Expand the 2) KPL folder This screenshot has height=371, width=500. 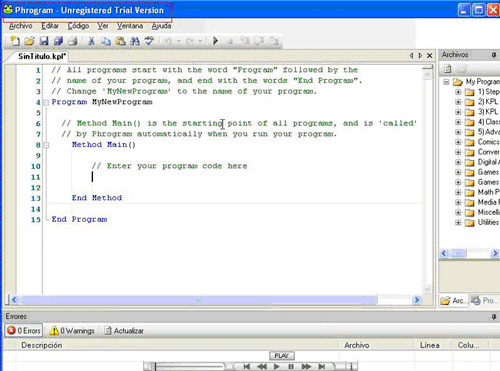click(x=458, y=102)
